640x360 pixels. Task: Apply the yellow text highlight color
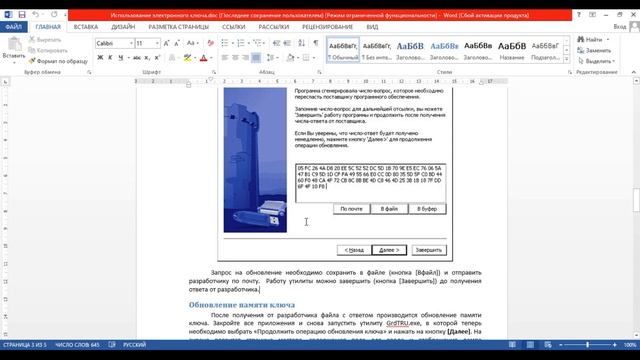(x=187, y=58)
